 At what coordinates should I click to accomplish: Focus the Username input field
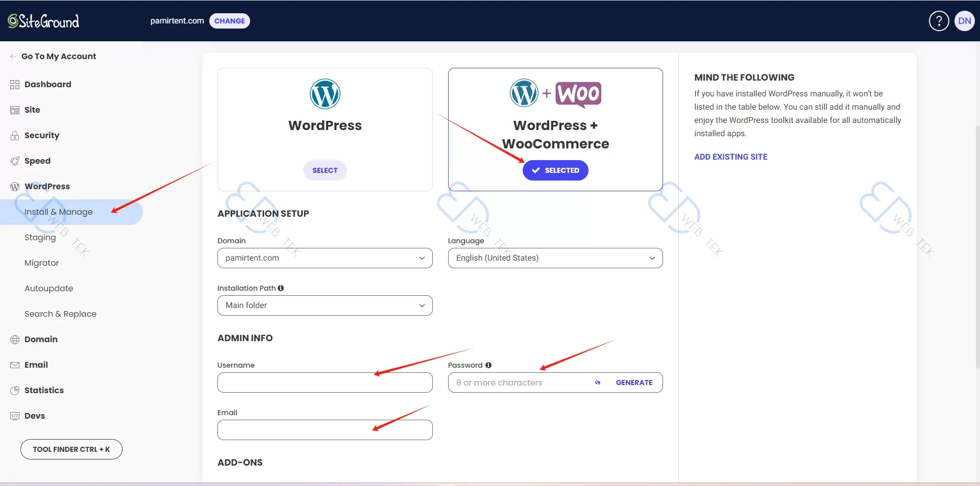pyautogui.click(x=325, y=382)
